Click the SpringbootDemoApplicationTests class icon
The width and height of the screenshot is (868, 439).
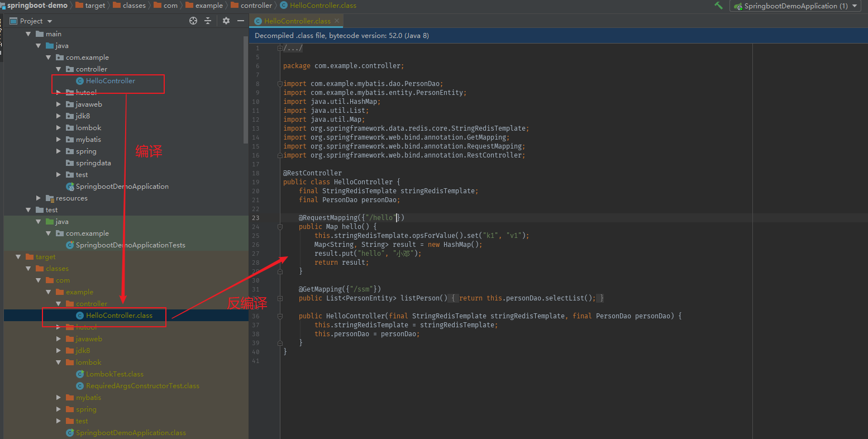pyautogui.click(x=70, y=245)
